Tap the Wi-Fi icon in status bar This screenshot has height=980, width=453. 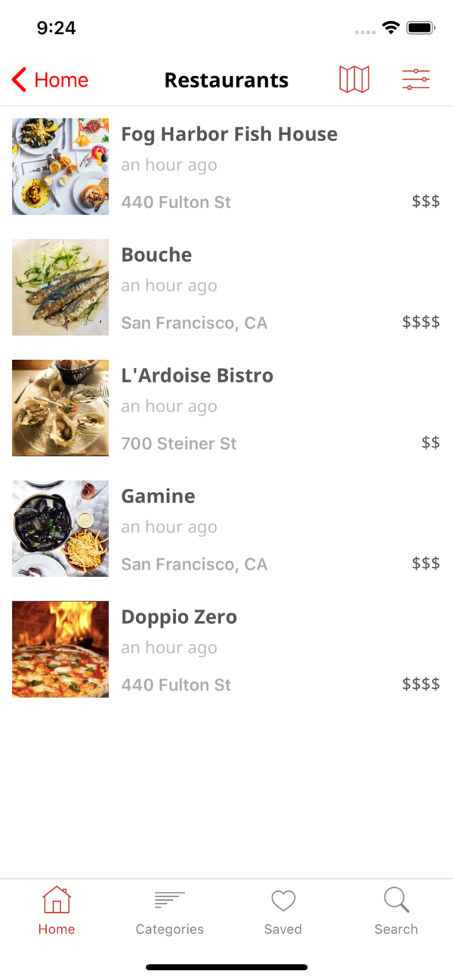(x=390, y=27)
